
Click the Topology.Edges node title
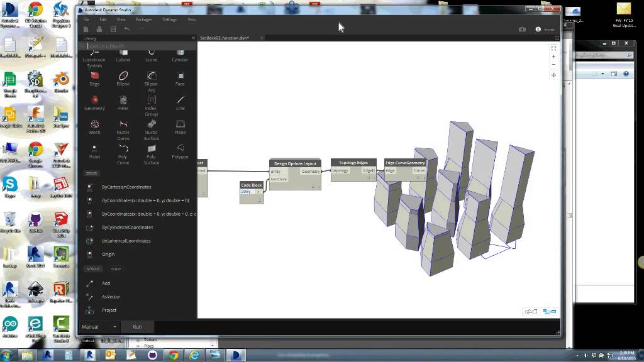(353, 163)
